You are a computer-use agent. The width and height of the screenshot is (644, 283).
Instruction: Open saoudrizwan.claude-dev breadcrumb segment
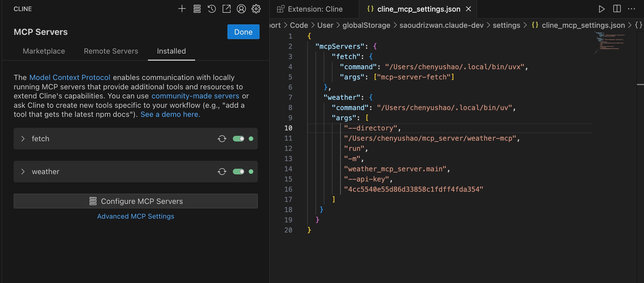click(x=442, y=25)
